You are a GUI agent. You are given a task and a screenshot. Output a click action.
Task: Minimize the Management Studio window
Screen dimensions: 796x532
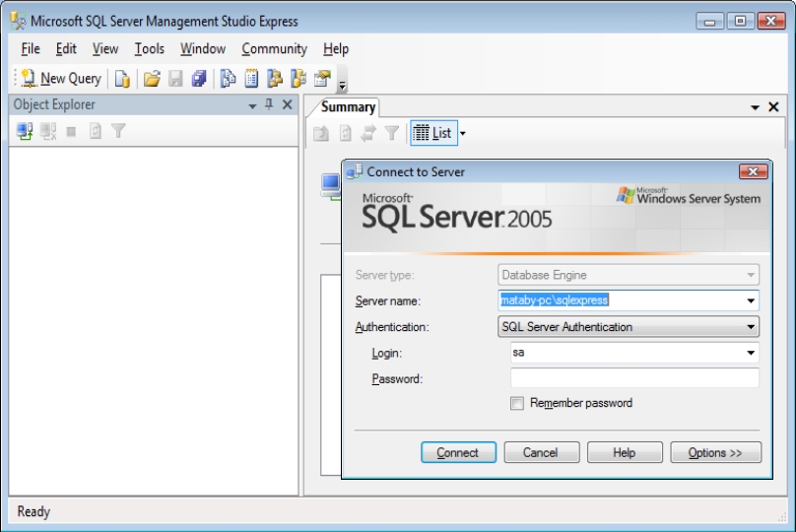tap(709, 21)
